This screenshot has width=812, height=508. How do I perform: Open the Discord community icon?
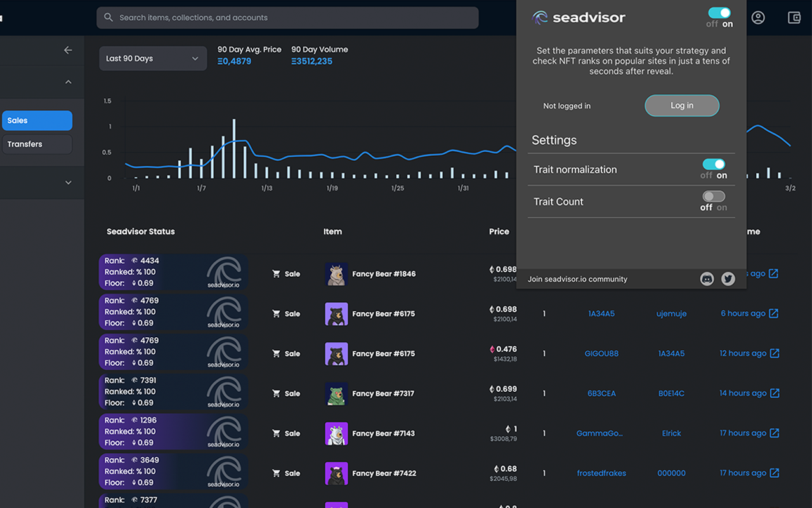pyautogui.click(x=707, y=279)
